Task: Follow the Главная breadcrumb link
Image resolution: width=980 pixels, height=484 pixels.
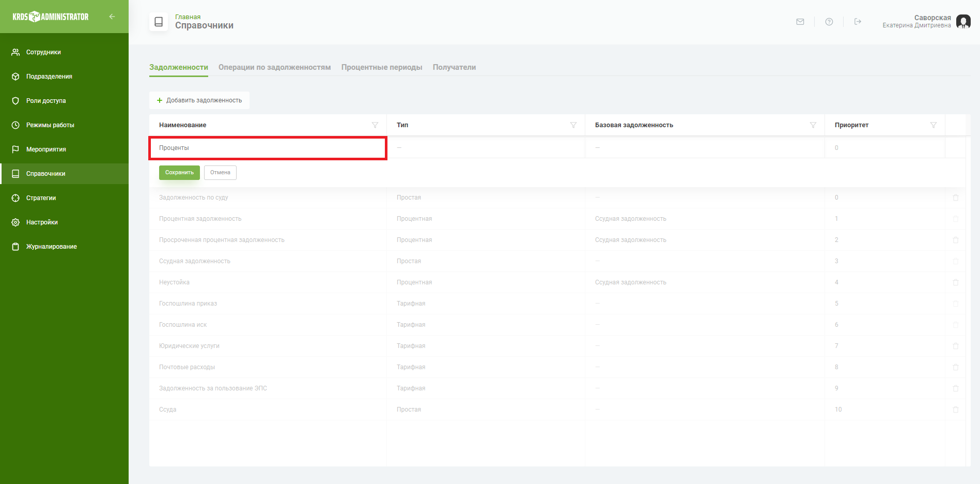Action: click(x=188, y=17)
